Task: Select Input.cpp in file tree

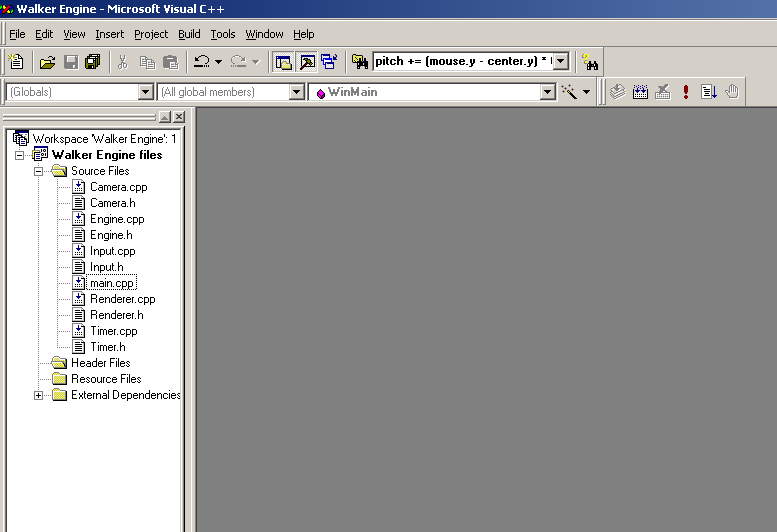Action: pyautogui.click(x=112, y=251)
